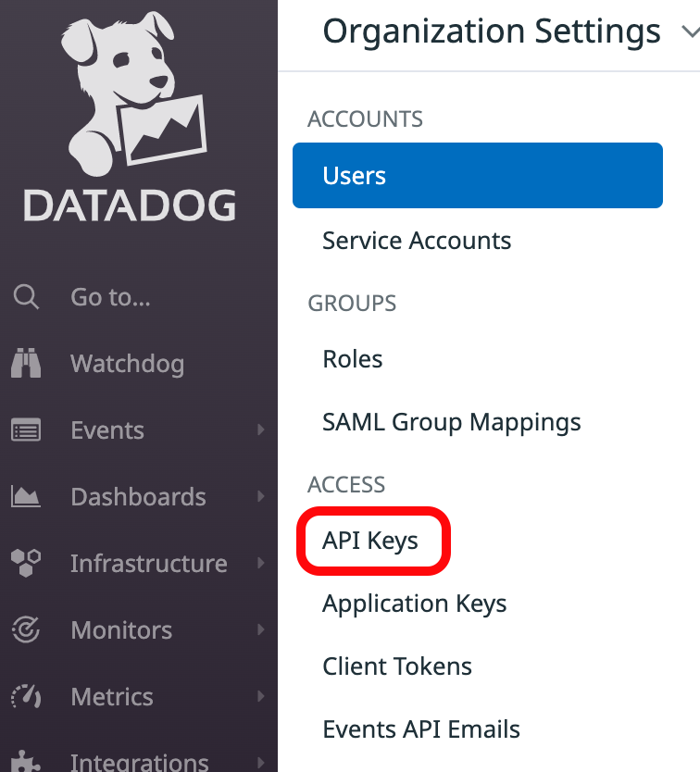
Task: Select Application Keys under Access
Action: point(414,604)
